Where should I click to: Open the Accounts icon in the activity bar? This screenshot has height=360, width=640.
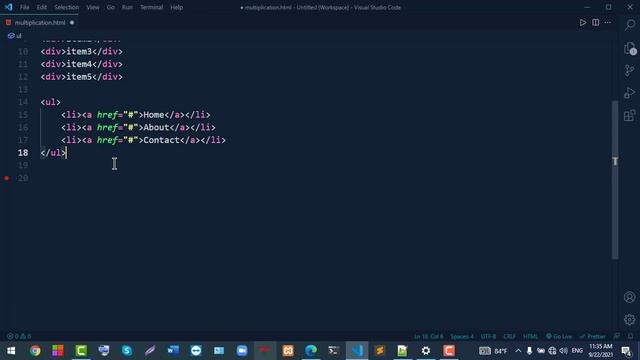(x=629, y=297)
